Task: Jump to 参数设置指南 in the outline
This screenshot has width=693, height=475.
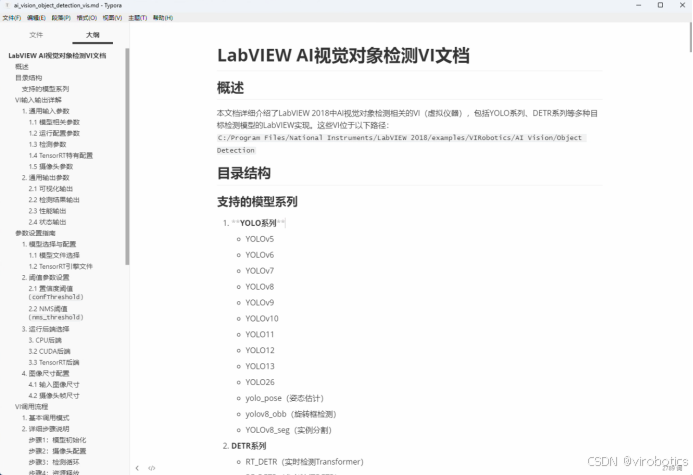Action: pos(35,233)
